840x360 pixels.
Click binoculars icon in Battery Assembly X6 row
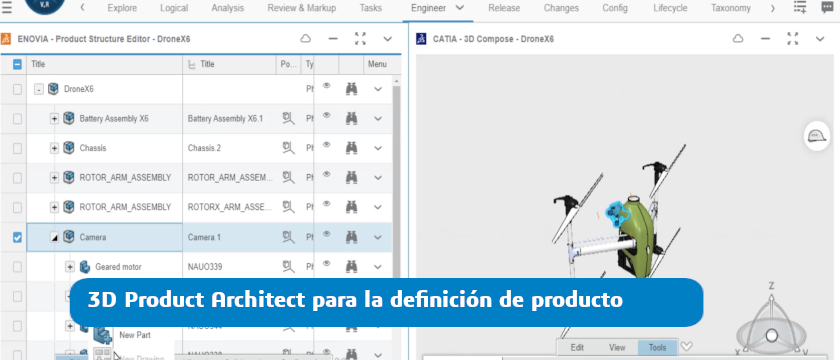click(x=351, y=118)
